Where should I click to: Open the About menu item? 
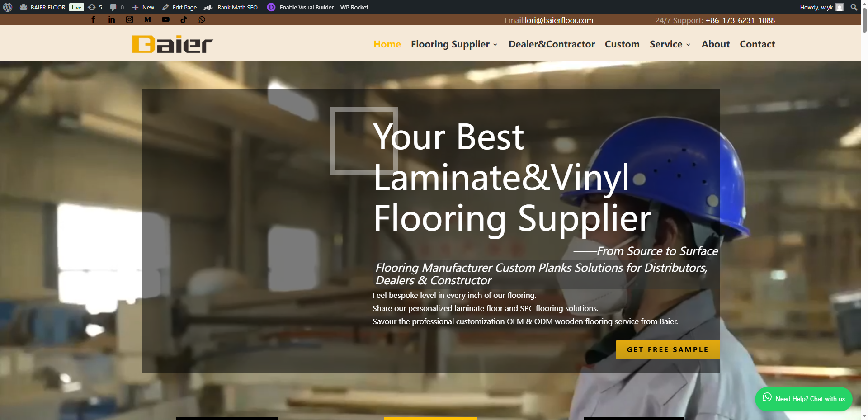tap(716, 44)
